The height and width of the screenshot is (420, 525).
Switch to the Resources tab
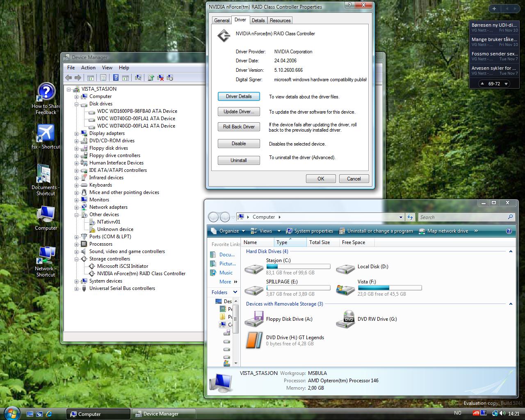pos(280,21)
